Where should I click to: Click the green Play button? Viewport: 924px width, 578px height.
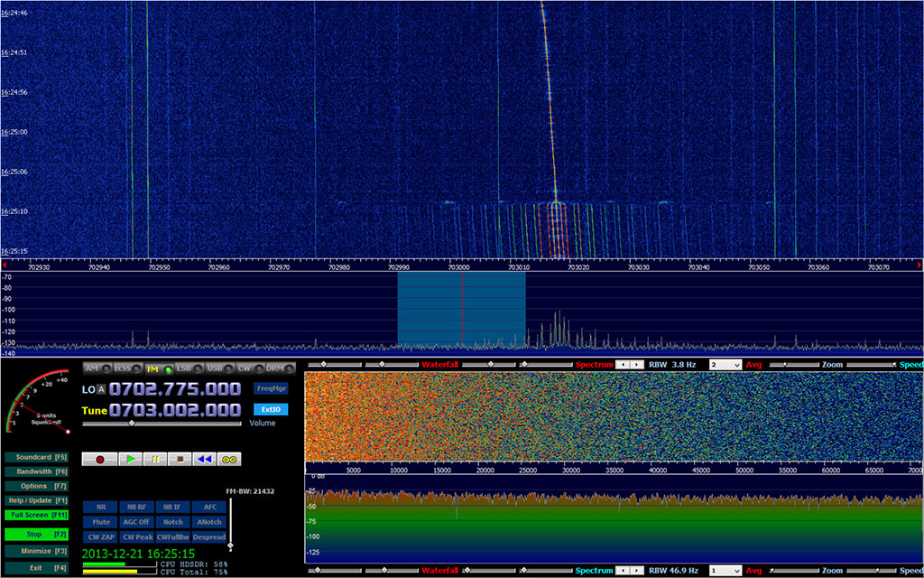pos(131,459)
